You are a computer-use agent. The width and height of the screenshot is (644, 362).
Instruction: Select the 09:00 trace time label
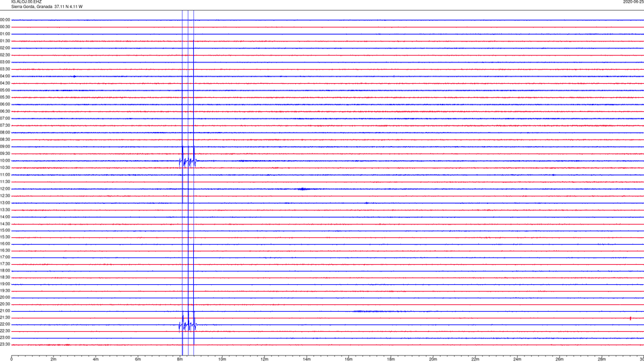click(x=5, y=147)
